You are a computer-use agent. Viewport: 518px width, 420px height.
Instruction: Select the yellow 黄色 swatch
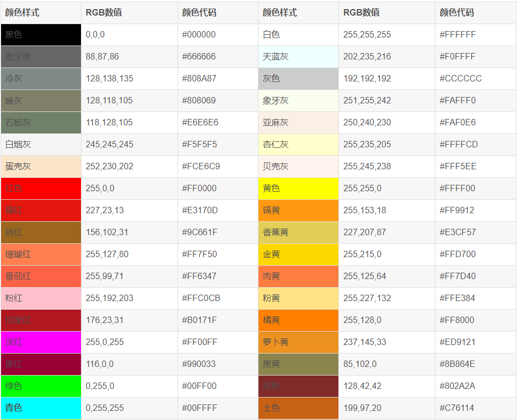pos(298,189)
